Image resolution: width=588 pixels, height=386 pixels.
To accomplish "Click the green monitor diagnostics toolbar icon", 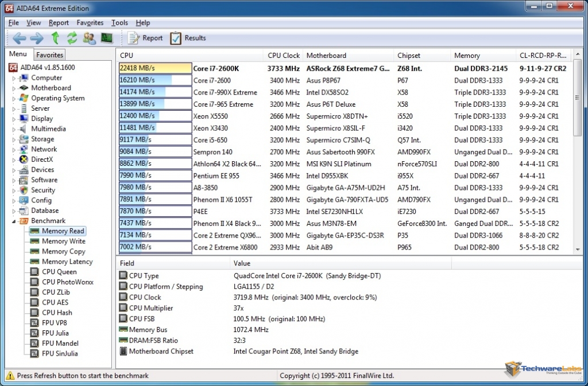I will click(107, 38).
